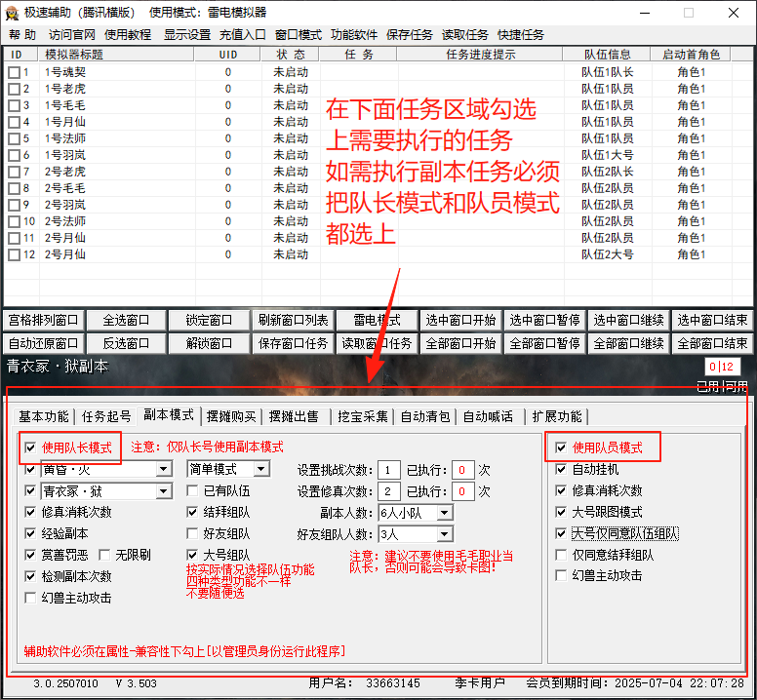Click the 全部窗口开始 button
This screenshot has width=757, height=700.
pos(460,343)
